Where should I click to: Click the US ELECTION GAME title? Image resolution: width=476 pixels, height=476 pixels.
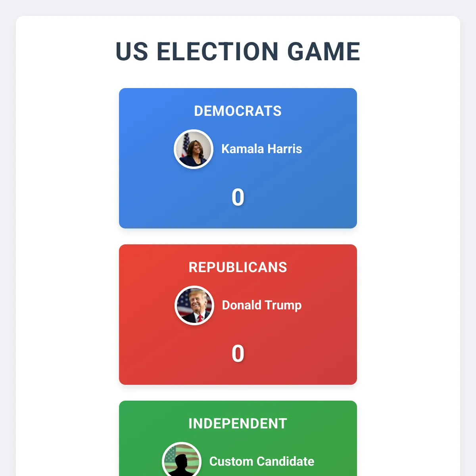pyautogui.click(x=238, y=52)
